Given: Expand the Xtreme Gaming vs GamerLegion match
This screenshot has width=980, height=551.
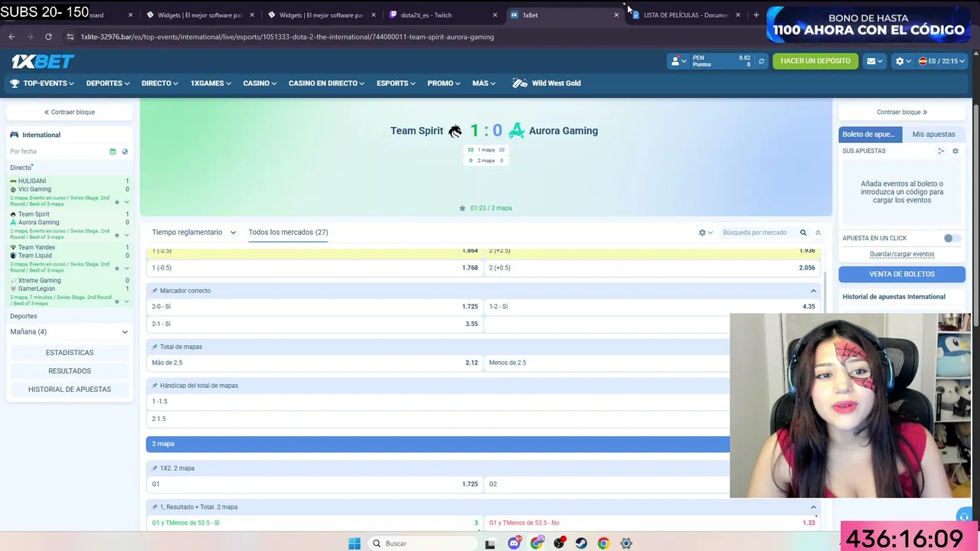Looking at the screenshot, I should [x=126, y=302].
